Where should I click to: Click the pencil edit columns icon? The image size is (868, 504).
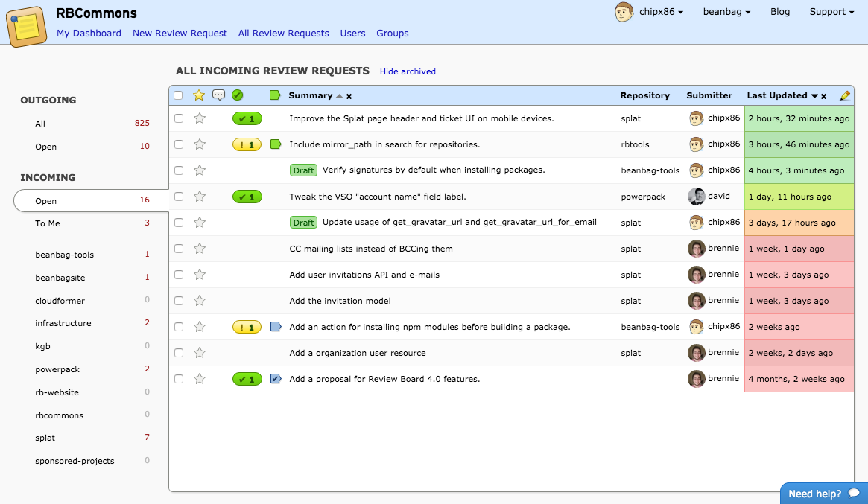click(x=845, y=95)
